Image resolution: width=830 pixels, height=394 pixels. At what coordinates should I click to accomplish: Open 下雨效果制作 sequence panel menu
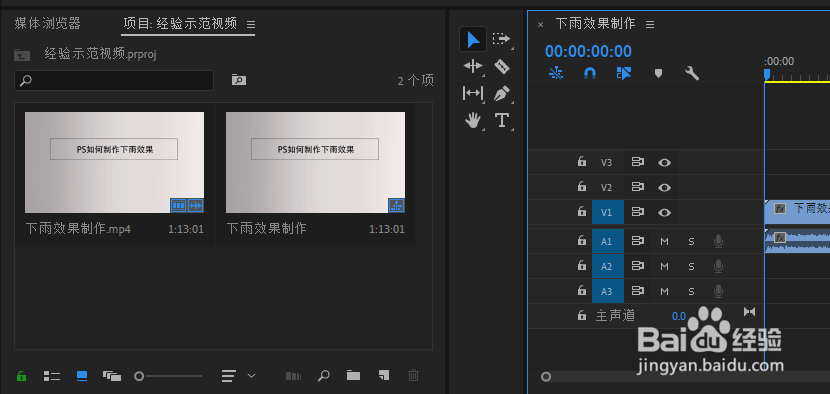pyautogui.click(x=650, y=24)
